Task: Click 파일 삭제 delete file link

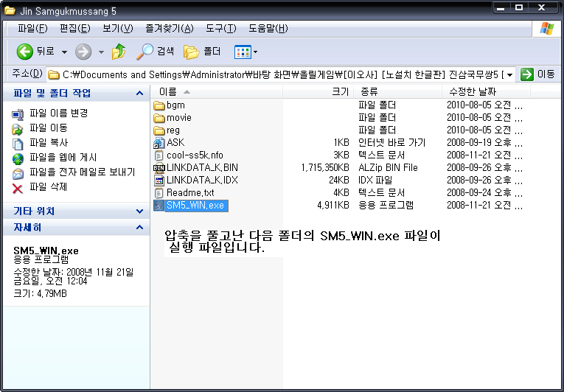Action: point(48,187)
